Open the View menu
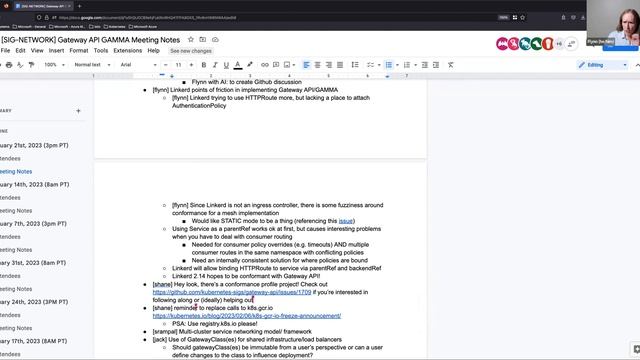 [x=37, y=51]
